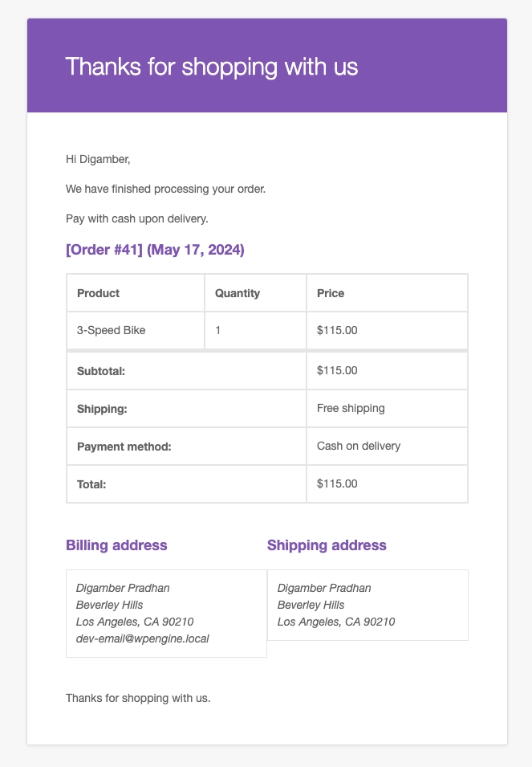Image resolution: width=532 pixels, height=767 pixels.
Task: Click the Quantity column header
Action: (x=238, y=293)
